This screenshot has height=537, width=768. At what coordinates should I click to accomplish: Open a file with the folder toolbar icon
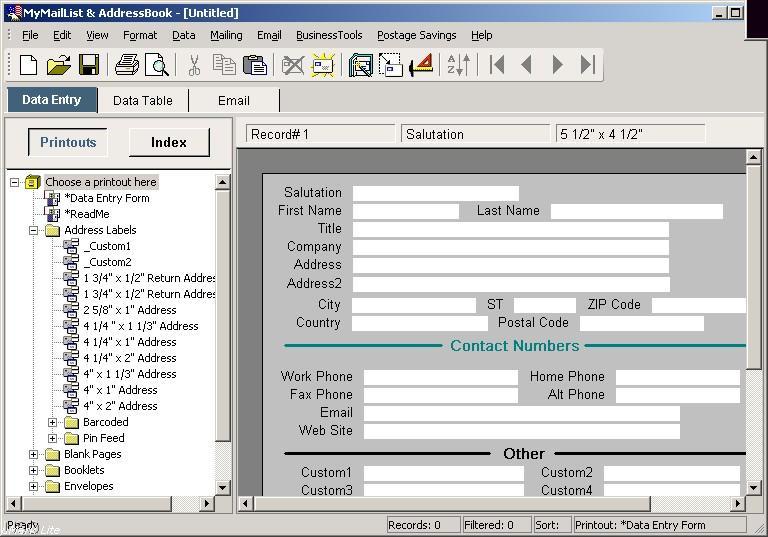point(58,65)
